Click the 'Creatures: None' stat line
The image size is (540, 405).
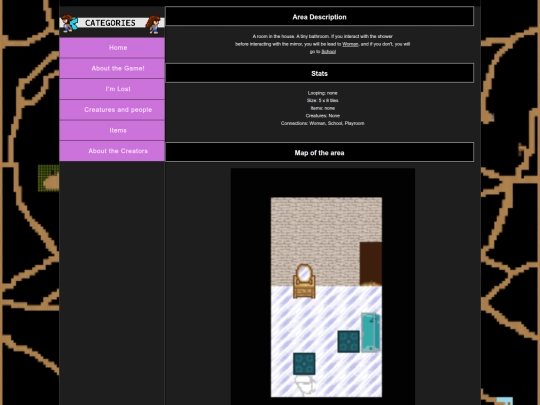322,116
